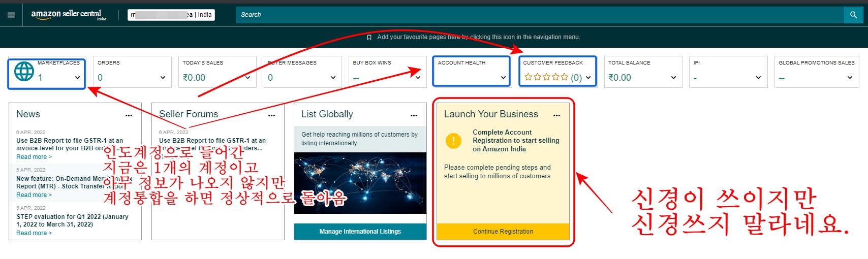Click Read more under On-Demand MTR news
This screenshot has height=259, width=868.
tap(34, 195)
